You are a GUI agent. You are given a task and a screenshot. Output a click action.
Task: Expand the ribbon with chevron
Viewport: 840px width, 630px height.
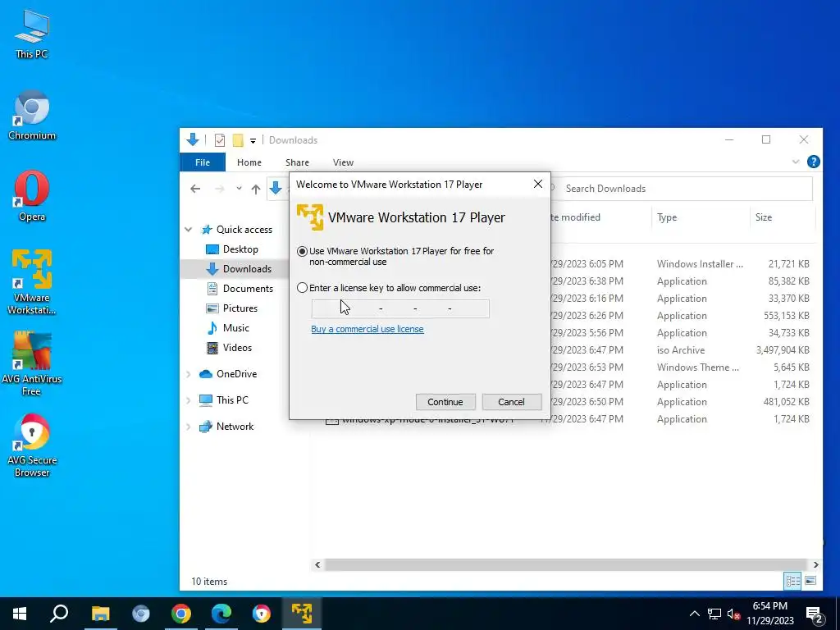click(x=796, y=162)
